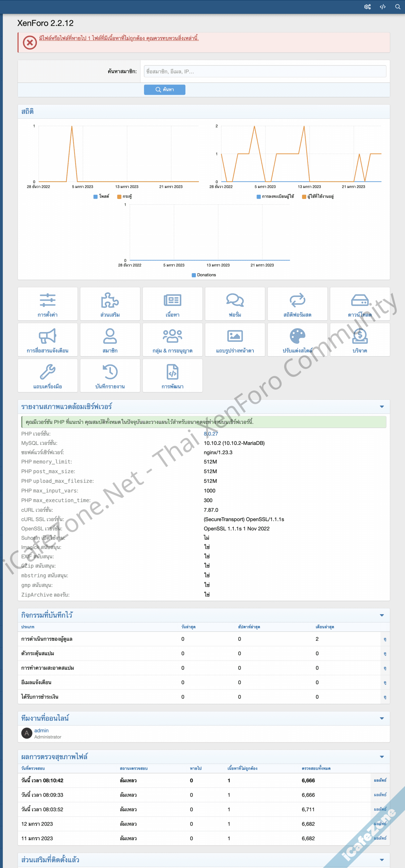Open the การสื่อสารแจ้งเตือน megaphone icon
The height and width of the screenshot is (868, 405).
click(48, 336)
